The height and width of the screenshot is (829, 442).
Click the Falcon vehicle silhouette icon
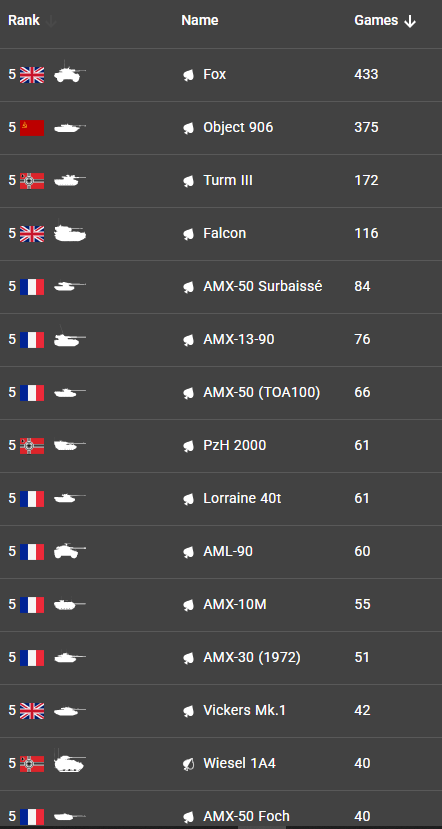(x=70, y=232)
